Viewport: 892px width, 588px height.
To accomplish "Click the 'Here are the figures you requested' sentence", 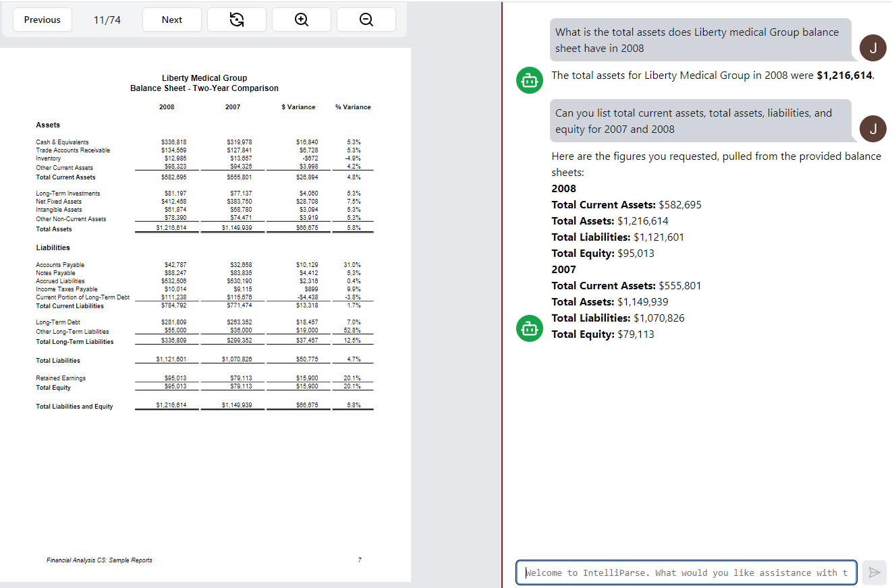I will [x=716, y=165].
